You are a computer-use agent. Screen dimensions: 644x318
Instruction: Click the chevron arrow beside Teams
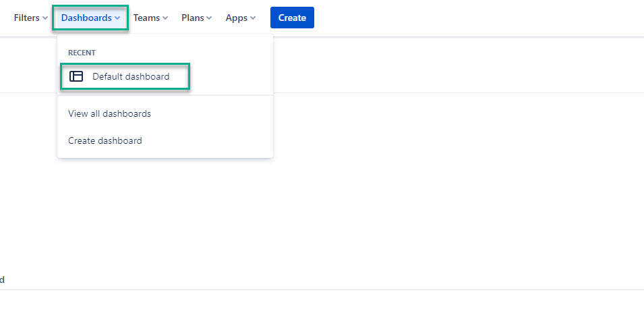(x=165, y=18)
